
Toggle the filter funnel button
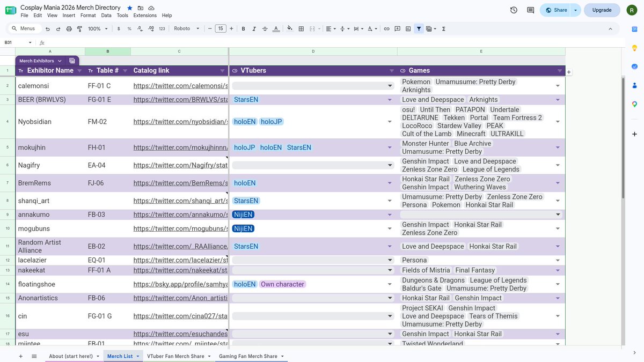tap(419, 28)
